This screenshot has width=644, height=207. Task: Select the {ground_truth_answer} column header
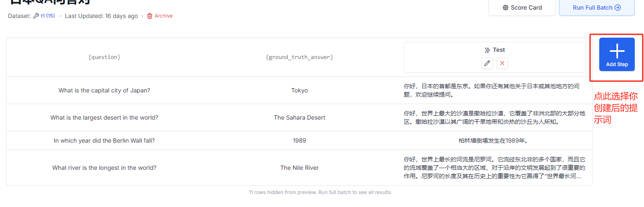[x=299, y=57]
